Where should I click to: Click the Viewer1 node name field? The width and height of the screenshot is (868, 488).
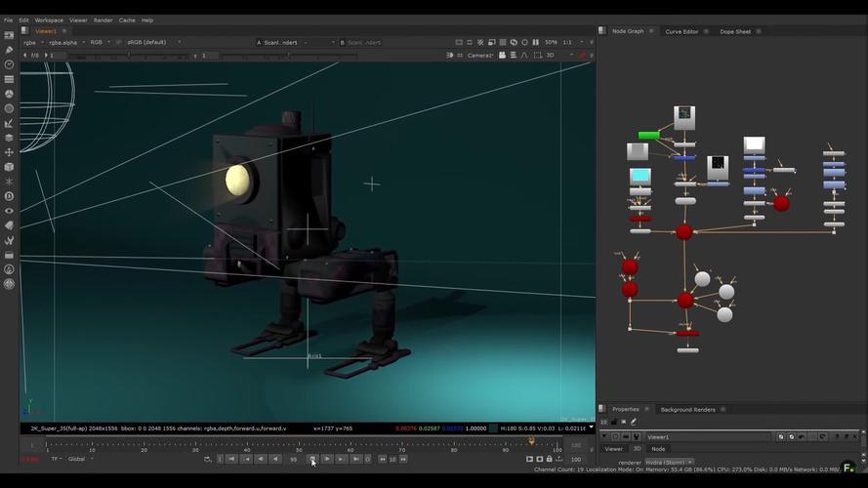(708, 436)
